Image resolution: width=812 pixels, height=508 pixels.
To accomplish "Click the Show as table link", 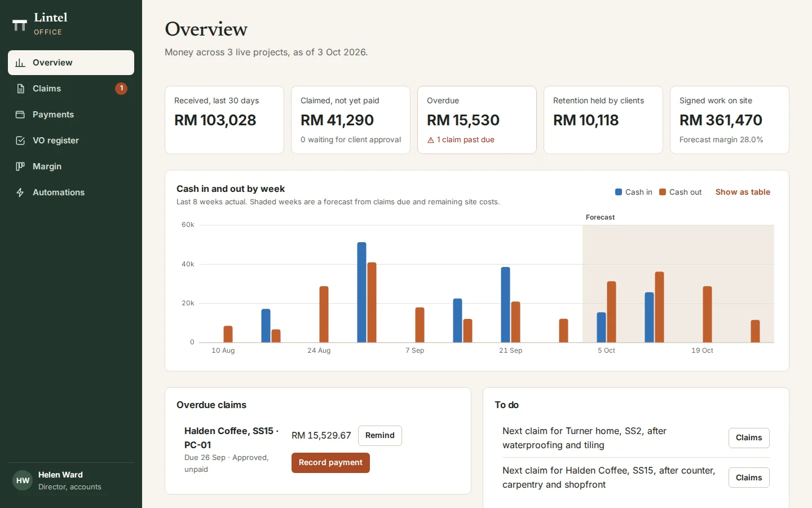I will 743,192.
